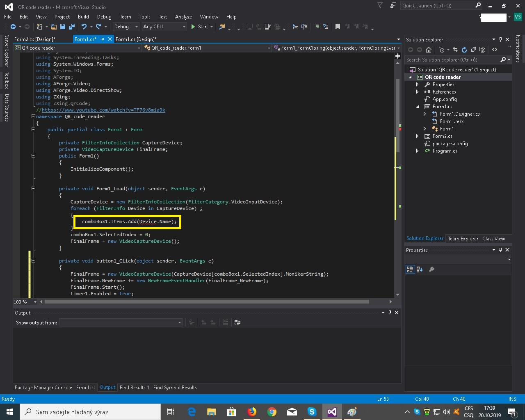525x420 pixels.
Task: Toggle pin on the Form1.cs tab
Action: coord(103,39)
